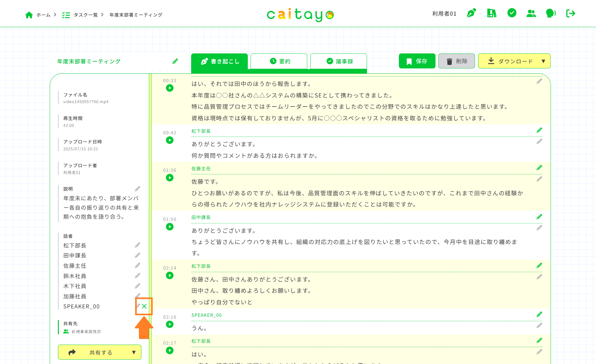Open the users group icon in header
Viewport: 596px width, 364px height.
(531, 13)
